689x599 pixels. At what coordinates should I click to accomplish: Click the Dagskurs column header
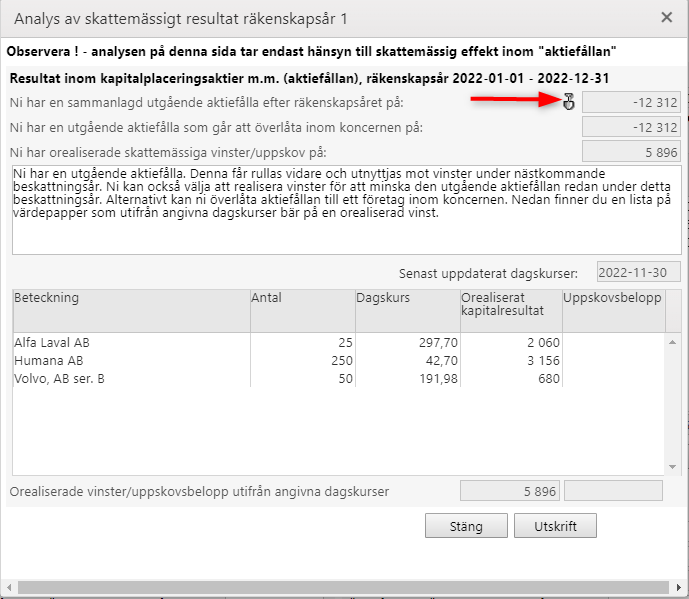[x=408, y=311]
